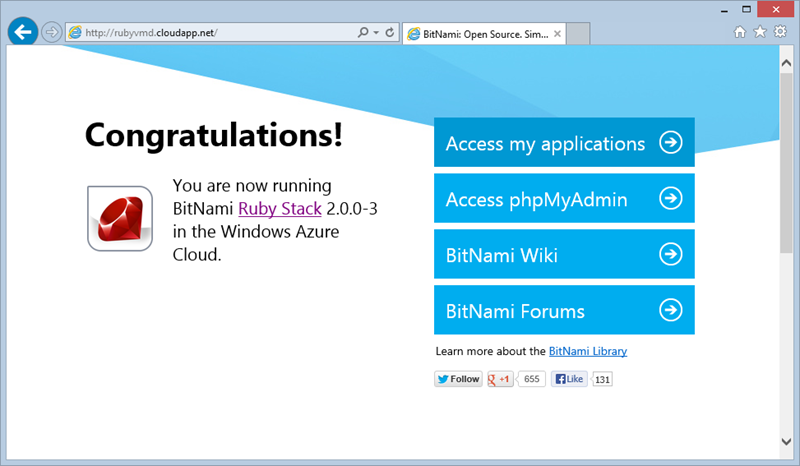The image size is (800, 466).
Task: Click the red Ruby gem logo
Action: tap(120, 218)
